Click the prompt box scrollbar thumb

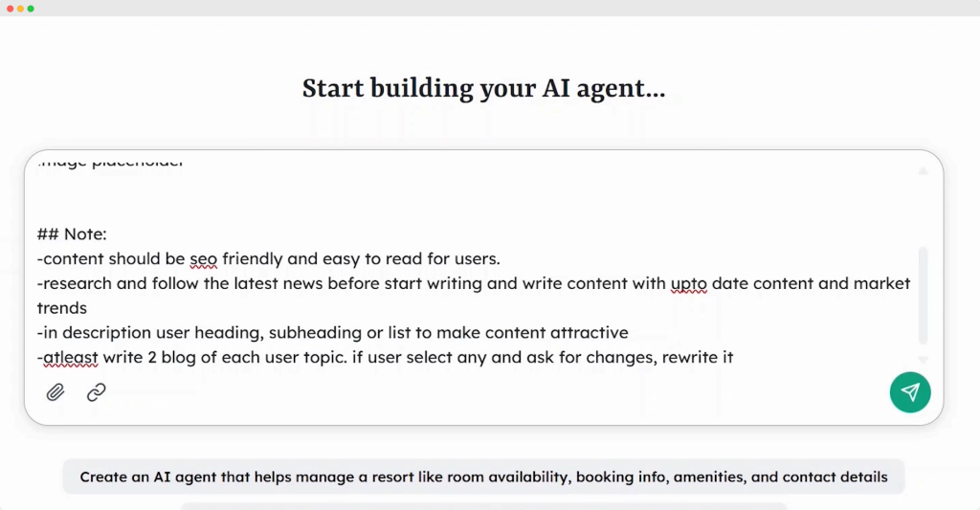pos(923,295)
